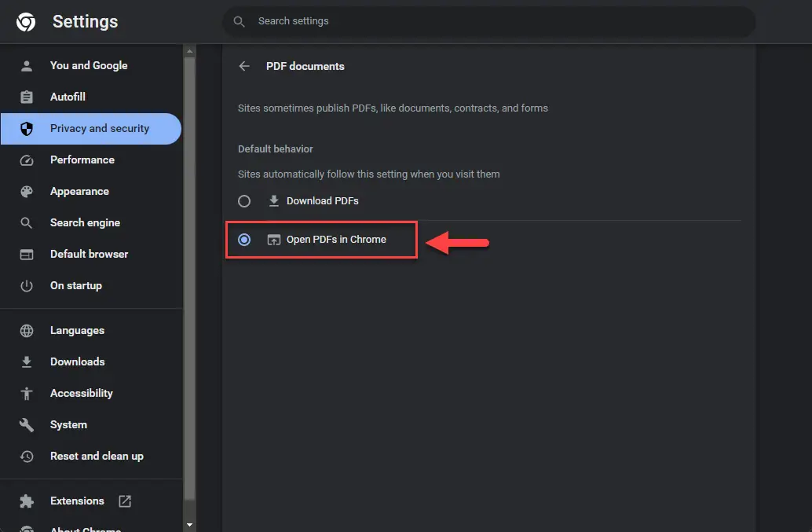Open Appearance settings via the paint icon
The height and width of the screenshot is (532, 812).
click(27, 191)
